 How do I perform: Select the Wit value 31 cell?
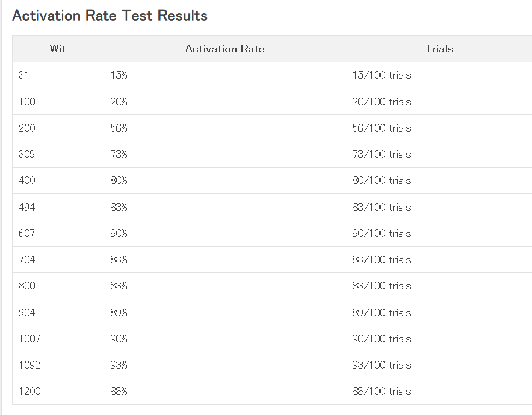tap(58, 75)
